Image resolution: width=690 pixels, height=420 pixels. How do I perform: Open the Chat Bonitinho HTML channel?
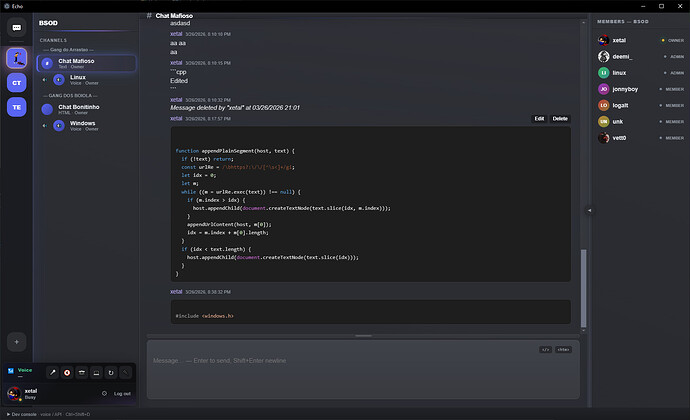pos(87,109)
